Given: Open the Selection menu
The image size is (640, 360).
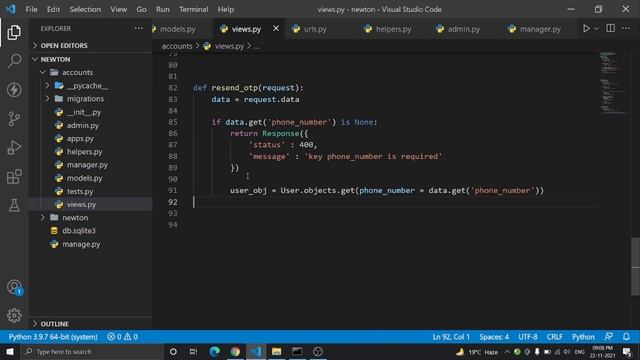Looking at the screenshot, I should point(85,9).
